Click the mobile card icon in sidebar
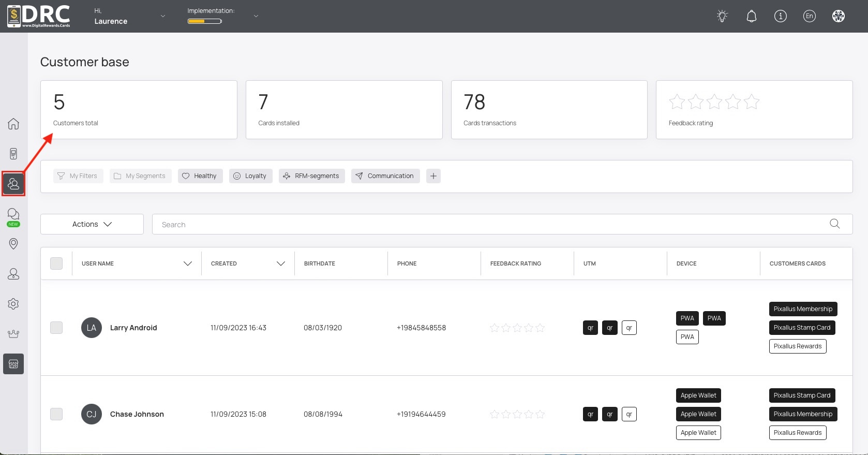 pyautogui.click(x=13, y=154)
